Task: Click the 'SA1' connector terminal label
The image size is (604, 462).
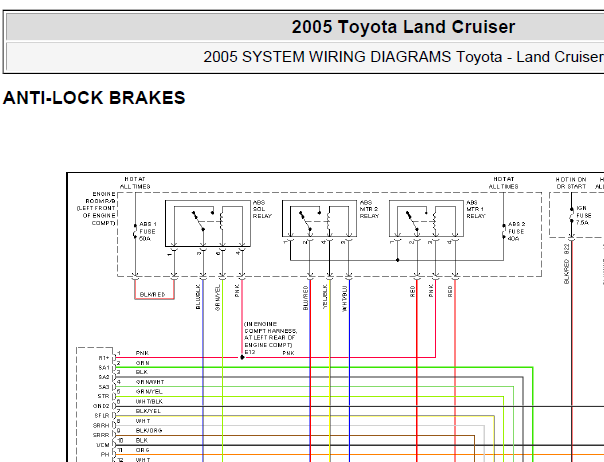Action: pyautogui.click(x=104, y=368)
